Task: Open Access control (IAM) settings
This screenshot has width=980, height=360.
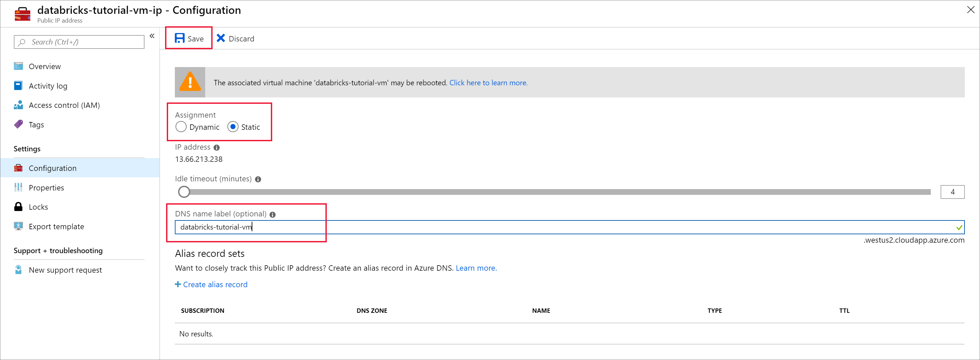Action: (64, 105)
